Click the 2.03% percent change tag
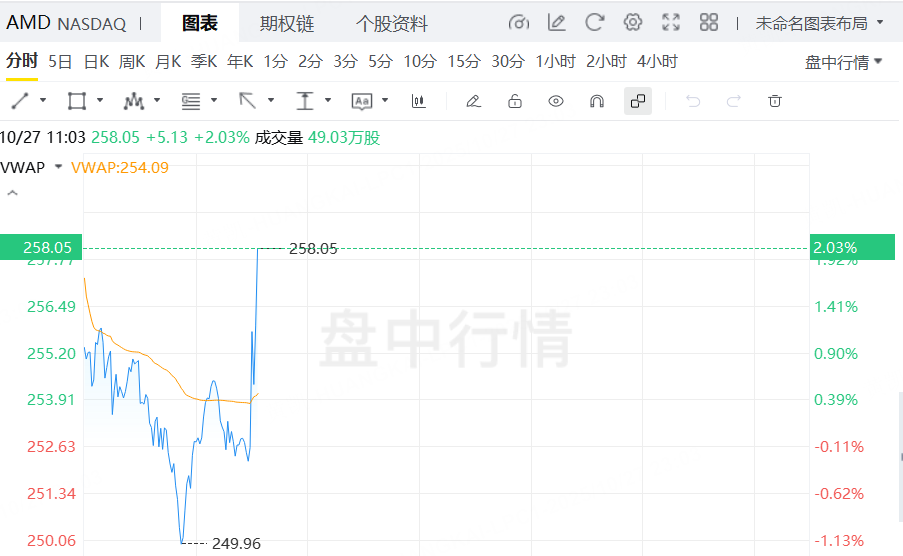 (x=852, y=247)
